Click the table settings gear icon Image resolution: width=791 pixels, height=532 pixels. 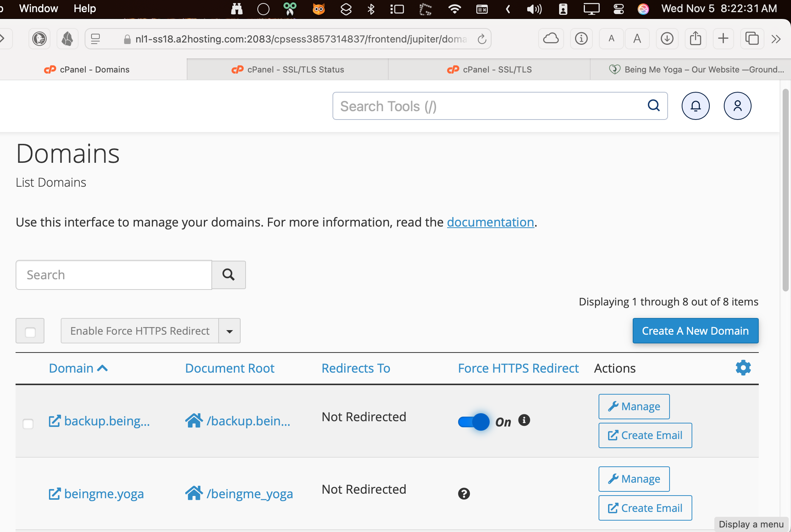pyautogui.click(x=743, y=368)
